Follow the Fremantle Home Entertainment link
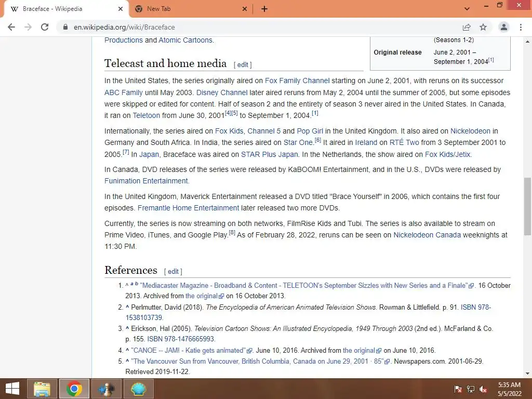 [x=188, y=208]
